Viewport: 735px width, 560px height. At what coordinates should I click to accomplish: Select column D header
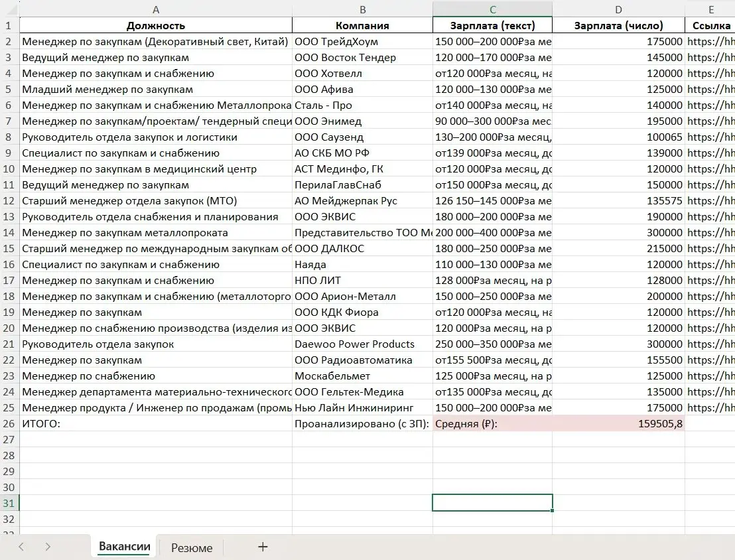click(x=618, y=9)
